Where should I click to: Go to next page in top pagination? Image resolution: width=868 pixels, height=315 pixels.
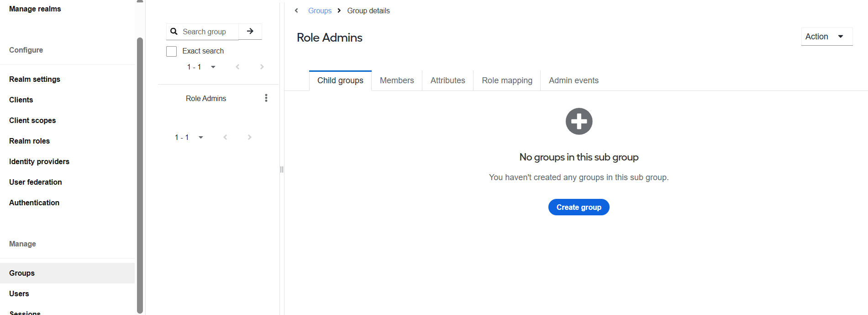click(262, 67)
